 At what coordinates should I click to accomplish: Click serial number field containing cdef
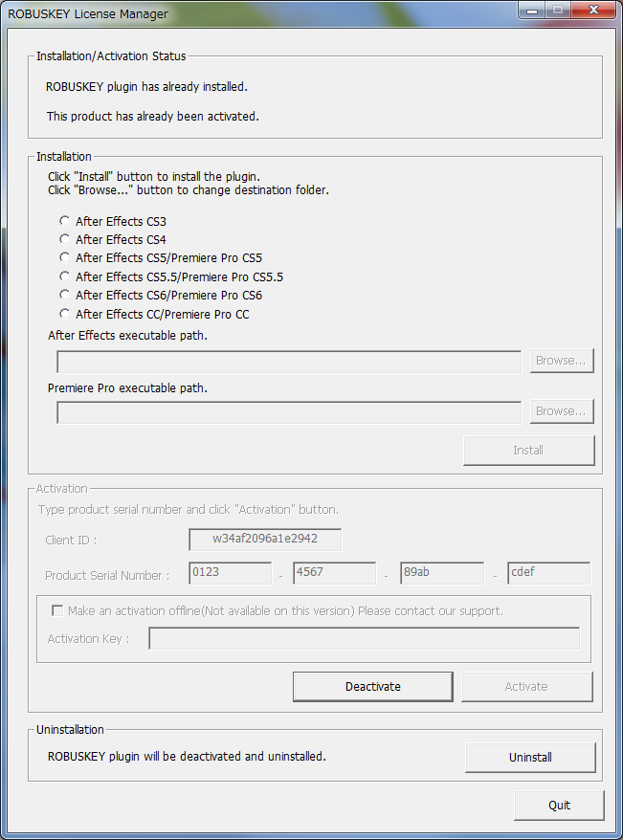549,573
